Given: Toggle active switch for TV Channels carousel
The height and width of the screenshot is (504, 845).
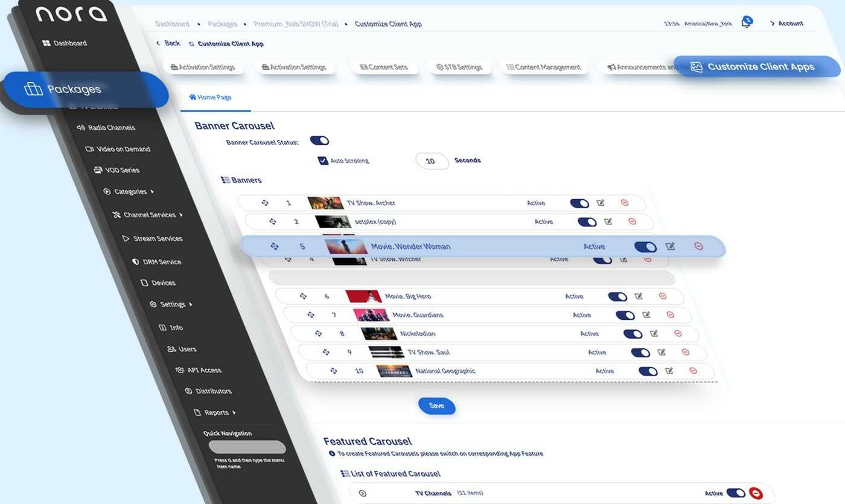Looking at the screenshot, I should (x=736, y=493).
